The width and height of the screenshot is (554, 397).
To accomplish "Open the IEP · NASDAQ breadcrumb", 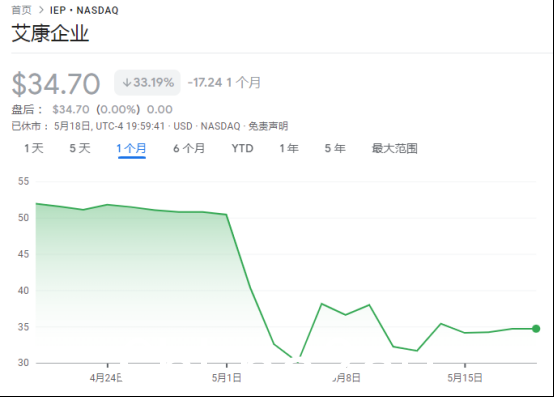I will (84, 10).
